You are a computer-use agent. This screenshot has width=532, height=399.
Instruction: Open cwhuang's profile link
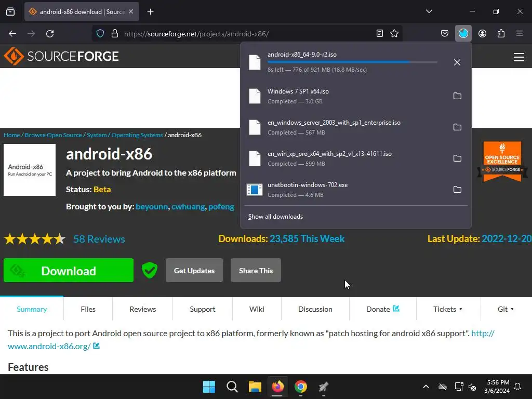[188, 207]
